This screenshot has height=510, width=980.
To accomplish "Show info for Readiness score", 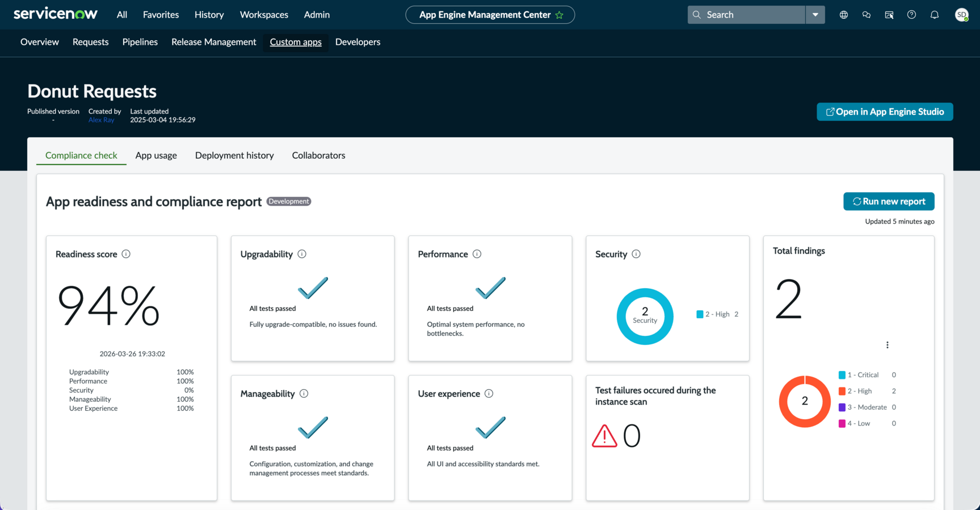I will (126, 254).
